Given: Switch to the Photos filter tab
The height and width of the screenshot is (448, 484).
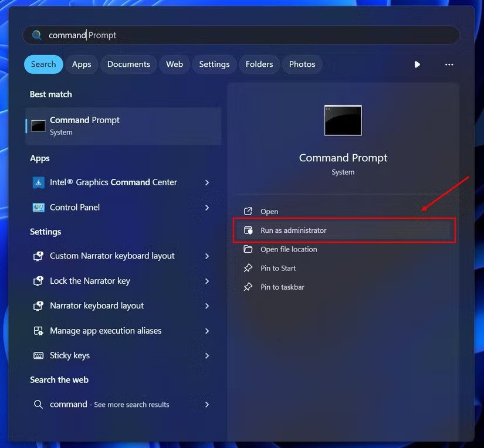Looking at the screenshot, I should pyautogui.click(x=302, y=64).
